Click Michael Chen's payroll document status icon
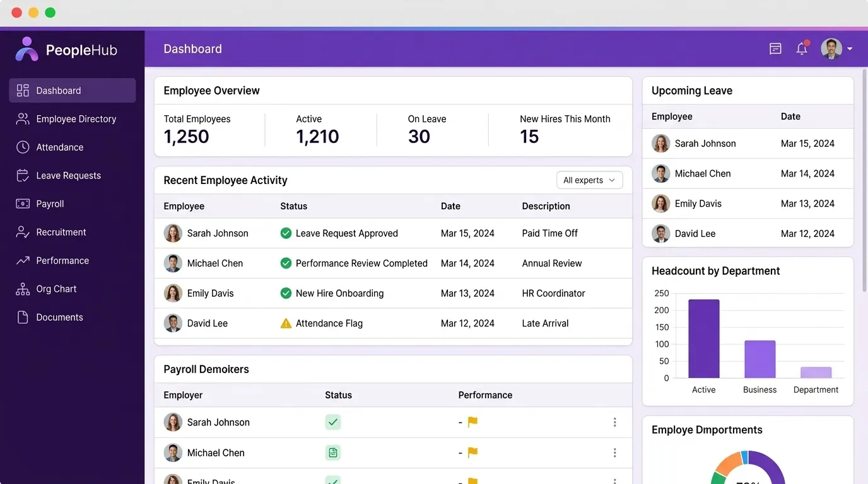This screenshot has height=484, width=868. point(333,452)
